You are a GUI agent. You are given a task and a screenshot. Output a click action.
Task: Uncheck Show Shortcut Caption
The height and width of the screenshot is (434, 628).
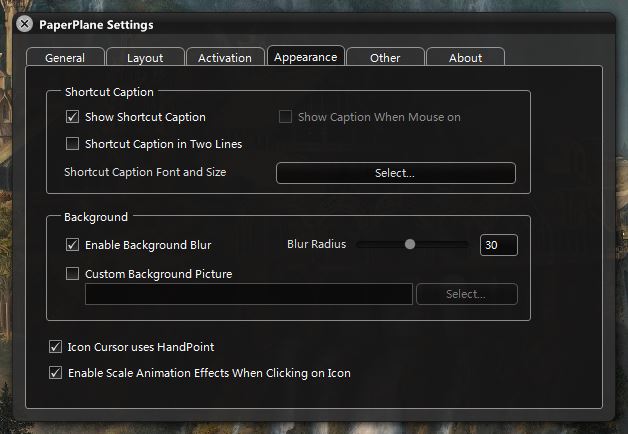72,117
